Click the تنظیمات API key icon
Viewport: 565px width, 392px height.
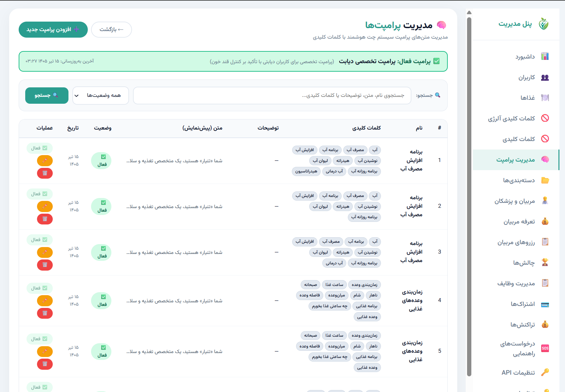(545, 372)
